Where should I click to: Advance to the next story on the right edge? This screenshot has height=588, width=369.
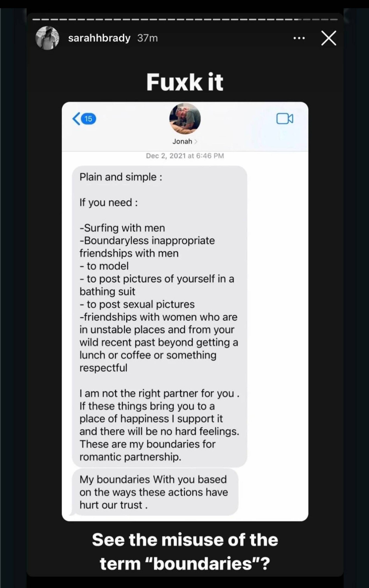coord(356,293)
